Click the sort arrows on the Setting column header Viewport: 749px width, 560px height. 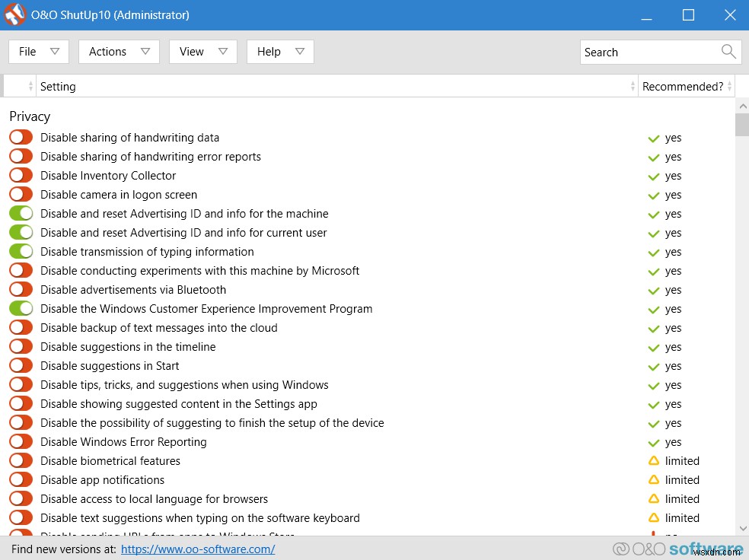(633, 86)
